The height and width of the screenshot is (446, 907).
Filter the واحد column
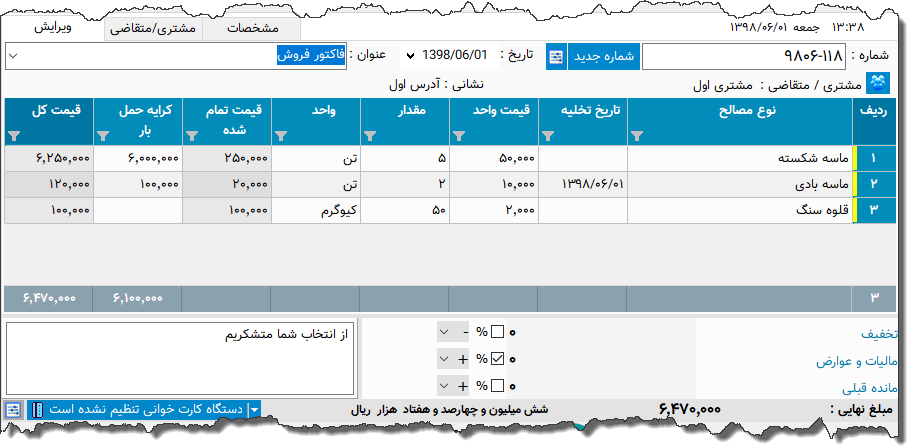point(281,136)
